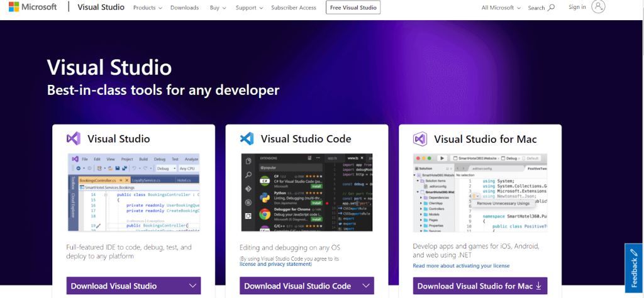644x298 pixels.
Task: Click the Visual Studio for Mac logo icon
Action: (420, 139)
